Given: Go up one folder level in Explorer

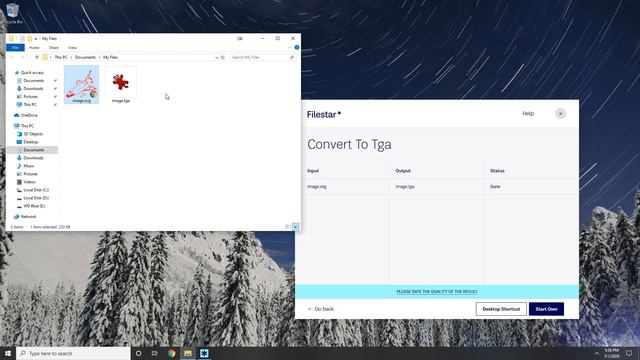Looking at the screenshot, I should pos(37,58).
